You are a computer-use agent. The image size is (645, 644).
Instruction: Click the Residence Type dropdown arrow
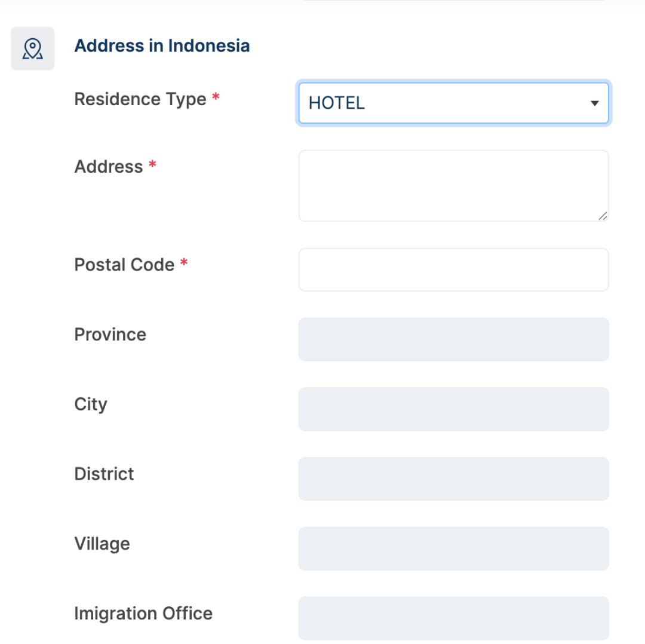coord(594,103)
